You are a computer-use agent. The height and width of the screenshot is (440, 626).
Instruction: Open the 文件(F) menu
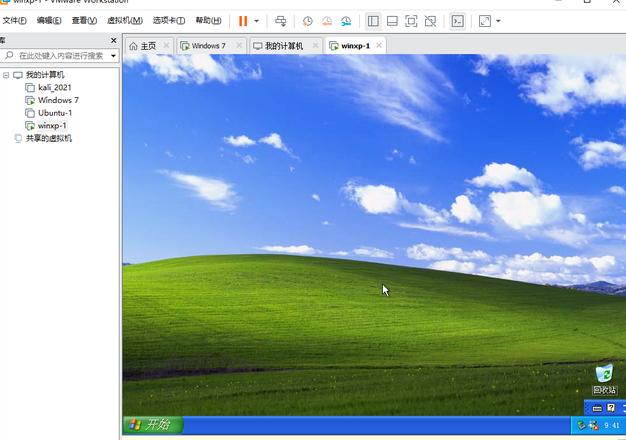pyautogui.click(x=14, y=20)
